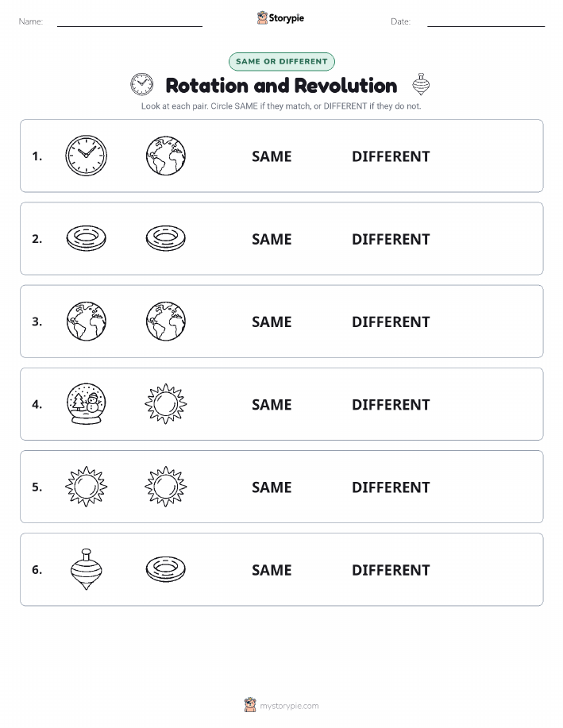Click the globe icon in row 1
563x728 pixels.
pos(166,156)
